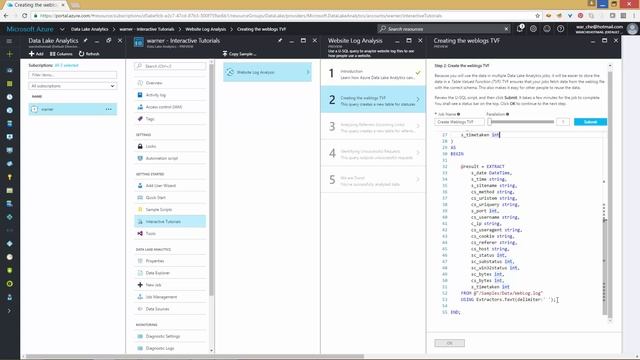Pin the Data Lake Analytics blade
This screenshot has height=360, width=640.
(x=85, y=40)
